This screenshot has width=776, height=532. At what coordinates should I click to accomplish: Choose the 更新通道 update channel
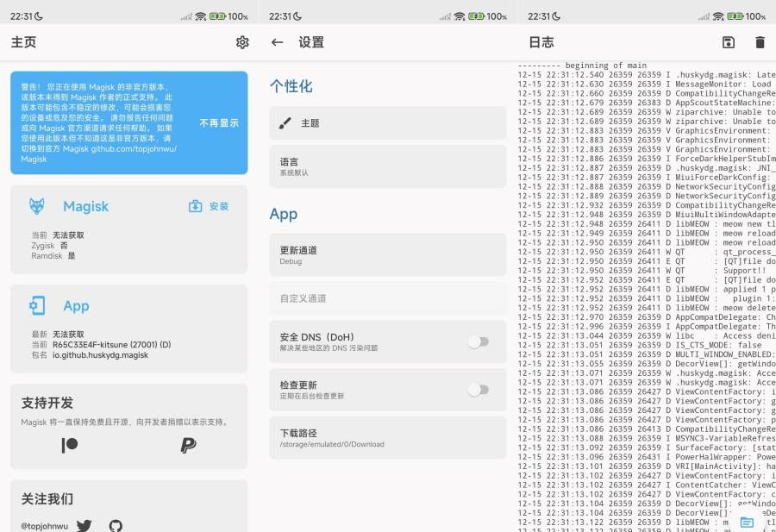pyautogui.click(x=387, y=254)
